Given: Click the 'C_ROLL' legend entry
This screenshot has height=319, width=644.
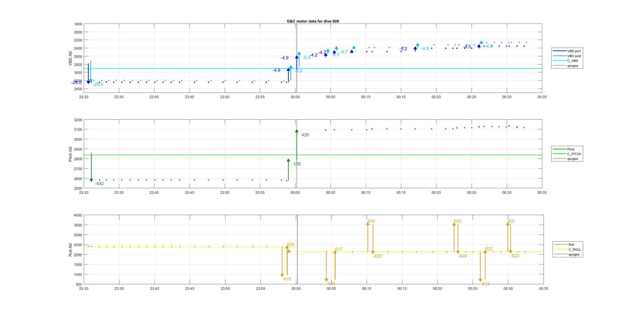Looking at the screenshot, I should pos(575,249).
